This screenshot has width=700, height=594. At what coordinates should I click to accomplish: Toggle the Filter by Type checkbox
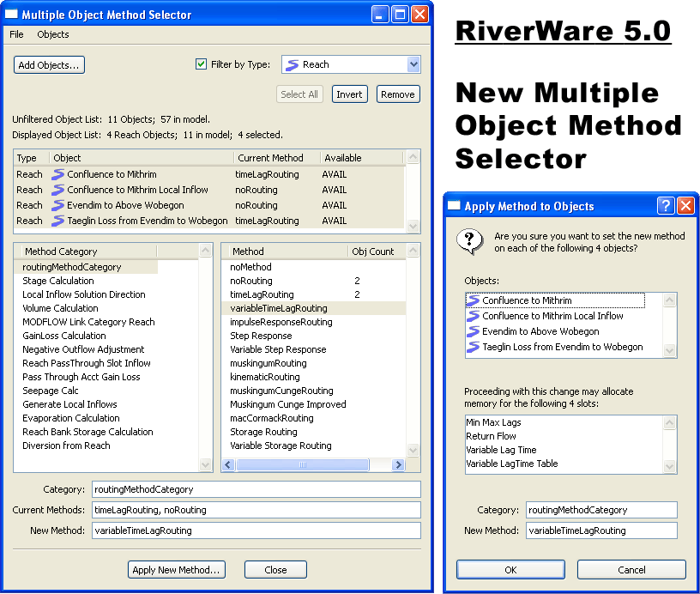pyautogui.click(x=201, y=64)
